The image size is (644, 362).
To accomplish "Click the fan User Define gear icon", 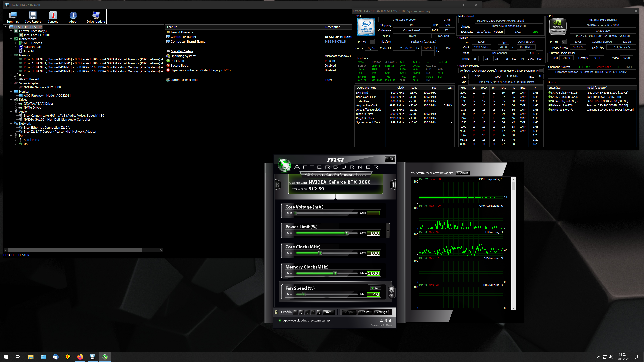I will pos(392,292).
